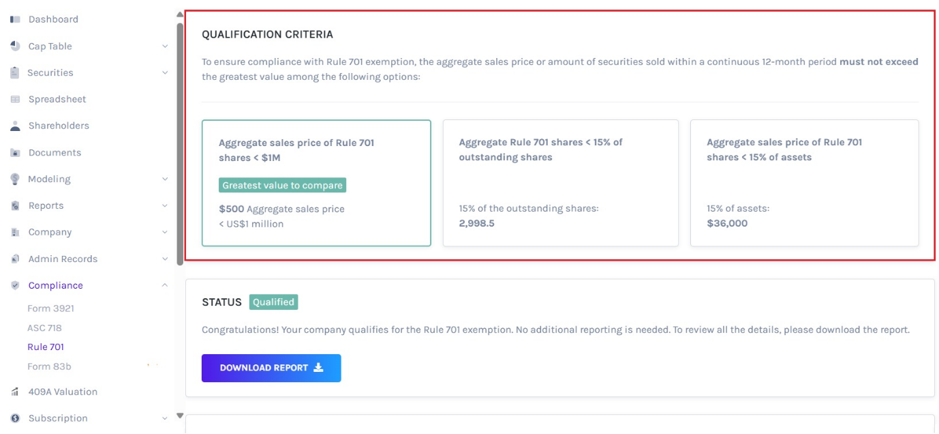939x434 pixels.
Task: Select the 15% of assets card
Action: 804,183
